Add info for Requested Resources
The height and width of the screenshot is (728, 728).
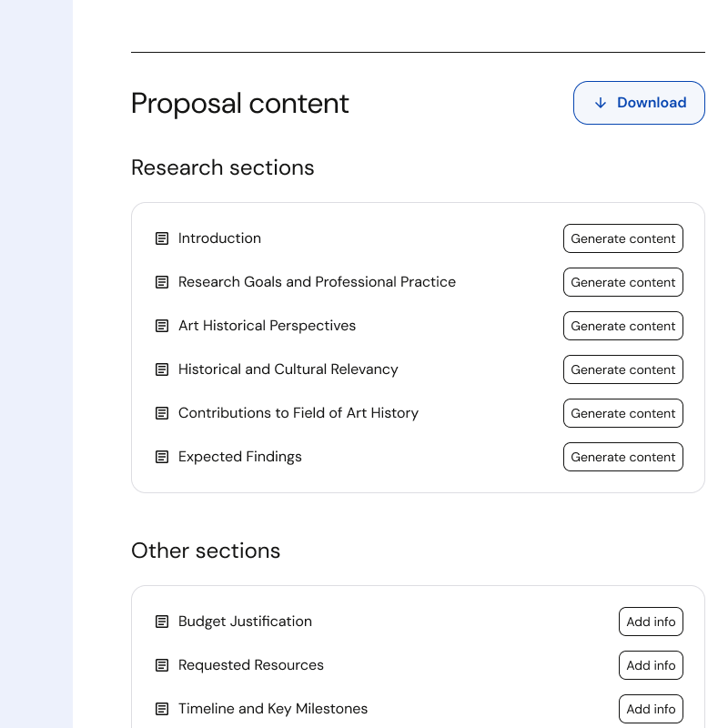[x=651, y=665]
